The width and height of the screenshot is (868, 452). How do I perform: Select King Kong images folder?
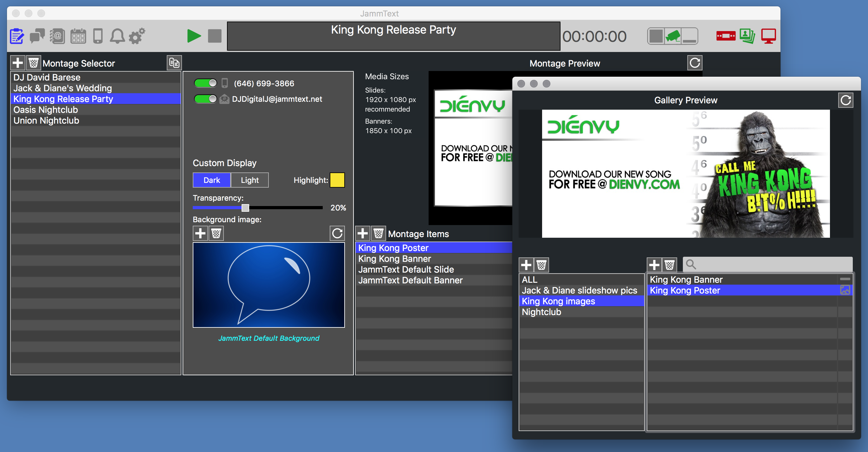pos(582,301)
